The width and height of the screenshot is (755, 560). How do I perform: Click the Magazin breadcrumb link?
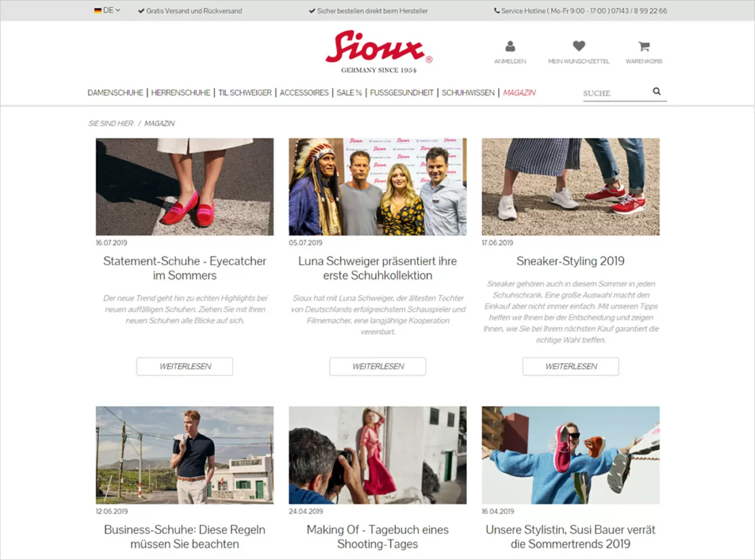point(159,123)
